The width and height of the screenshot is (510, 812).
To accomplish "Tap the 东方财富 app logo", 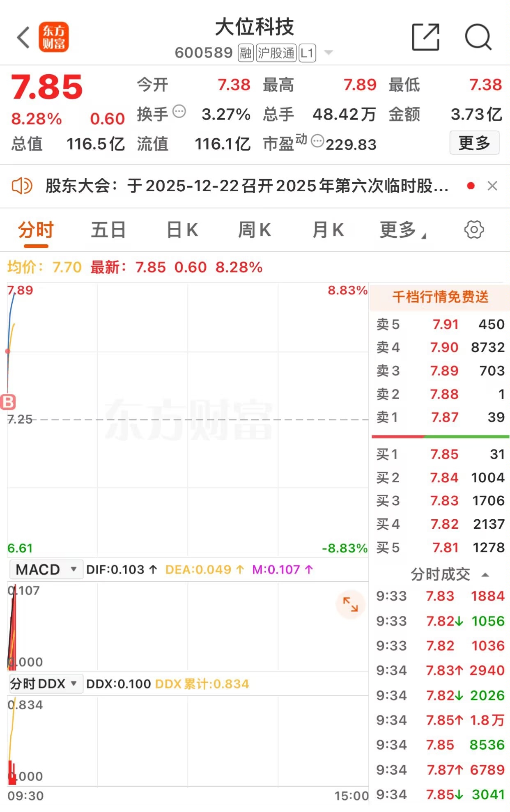I will click(x=54, y=37).
